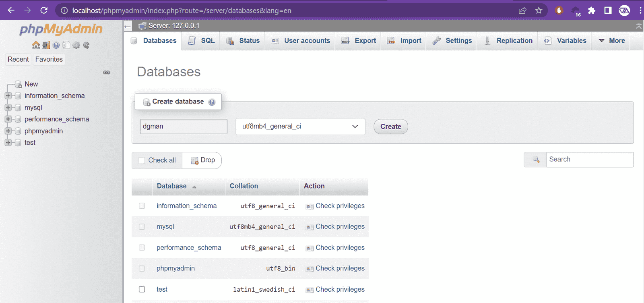Click the share page icon in address bar
644x303 pixels.
click(x=522, y=10)
